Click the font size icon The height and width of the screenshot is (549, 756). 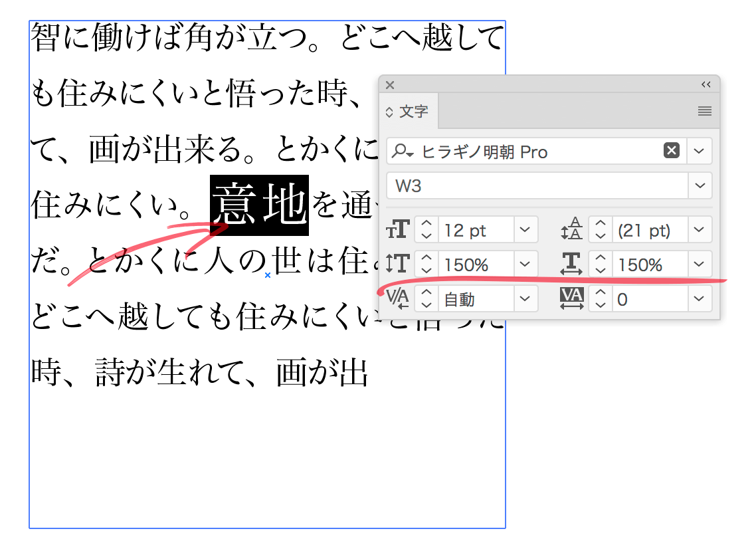(397, 229)
